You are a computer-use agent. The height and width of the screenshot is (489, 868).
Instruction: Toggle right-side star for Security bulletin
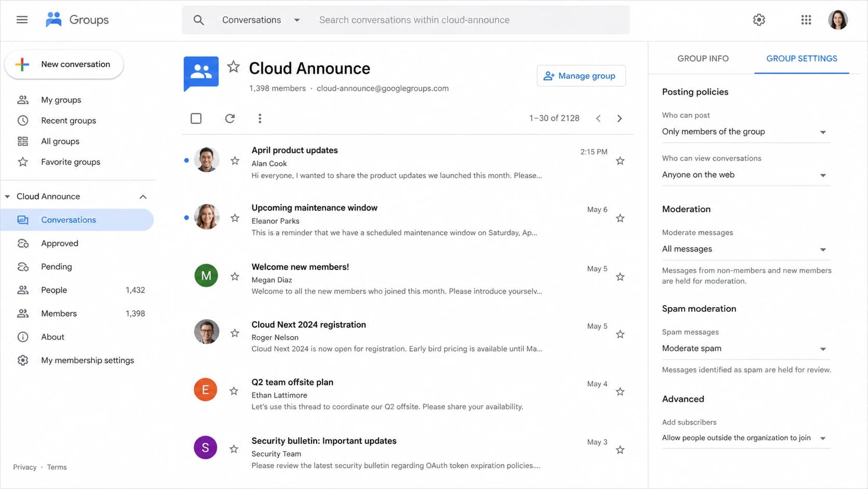pyautogui.click(x=620, y=450)
